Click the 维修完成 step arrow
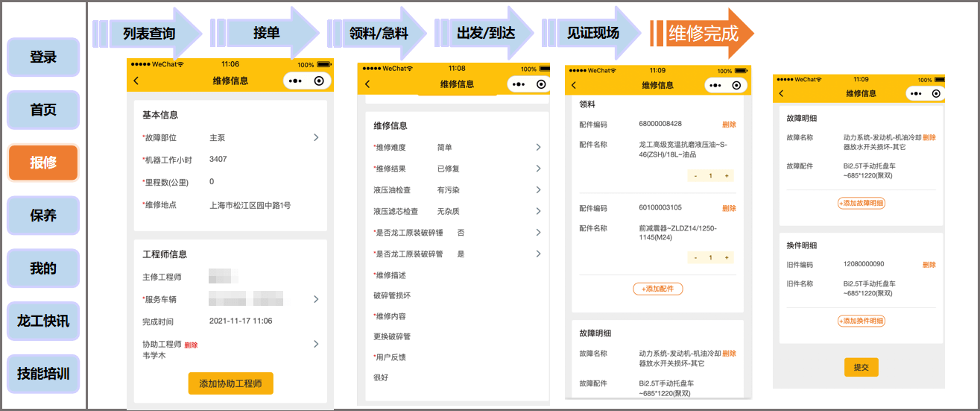The height and width of the screenshot is (411, 980). point(704,34)
